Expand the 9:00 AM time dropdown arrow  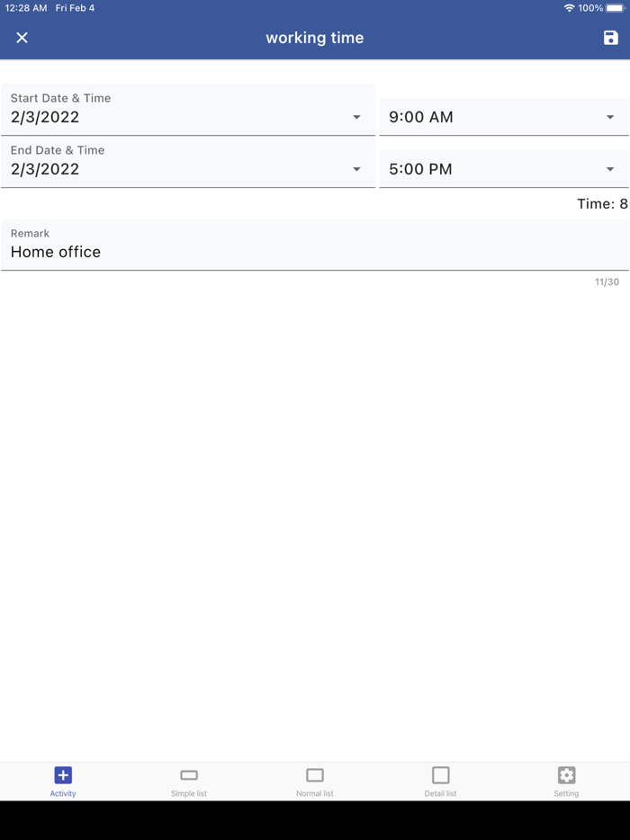coord(610,118)
